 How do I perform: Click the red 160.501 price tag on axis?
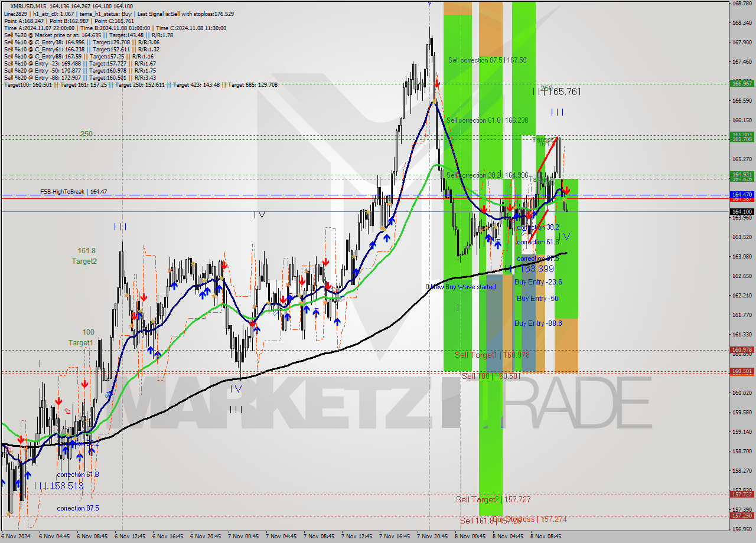[742, 371]
